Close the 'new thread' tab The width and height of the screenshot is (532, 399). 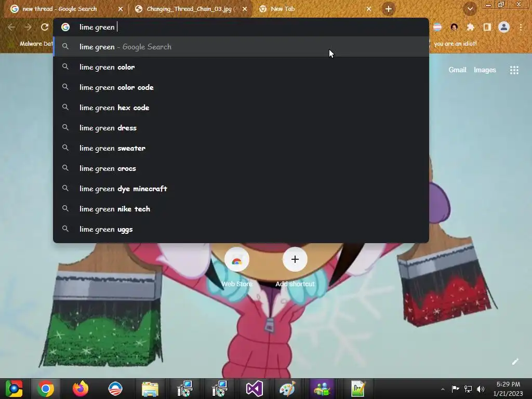(x=121, y=9)
